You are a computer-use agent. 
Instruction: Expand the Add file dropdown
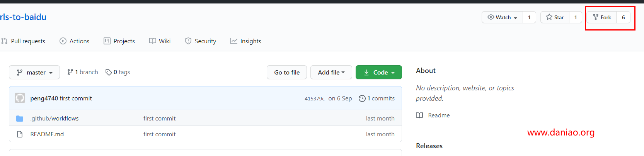(331, 72)
